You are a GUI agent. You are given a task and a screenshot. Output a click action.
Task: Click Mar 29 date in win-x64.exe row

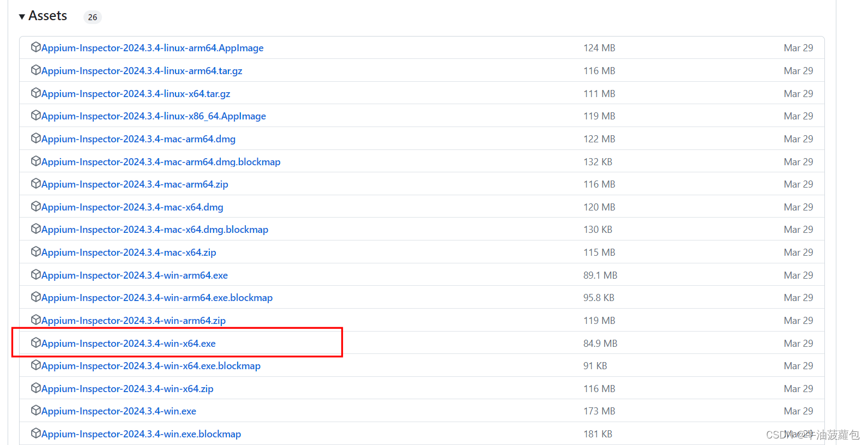tap(798, 344)
